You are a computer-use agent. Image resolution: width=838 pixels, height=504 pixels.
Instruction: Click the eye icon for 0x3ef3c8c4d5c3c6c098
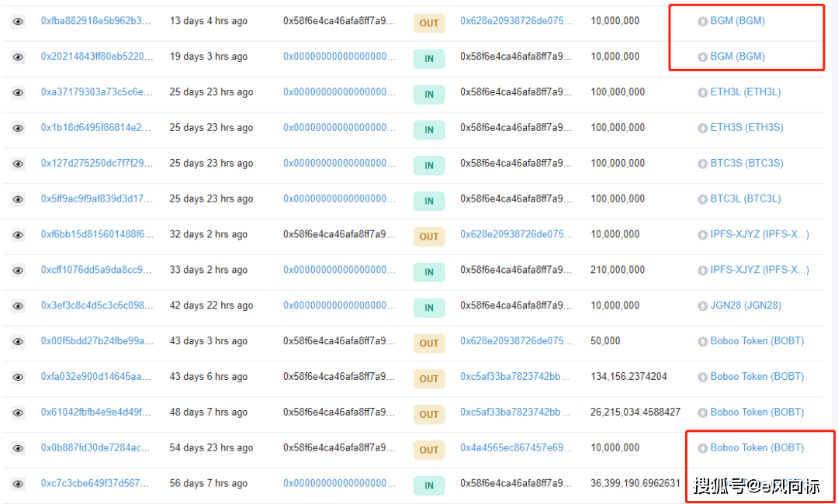tap(18, 306)
